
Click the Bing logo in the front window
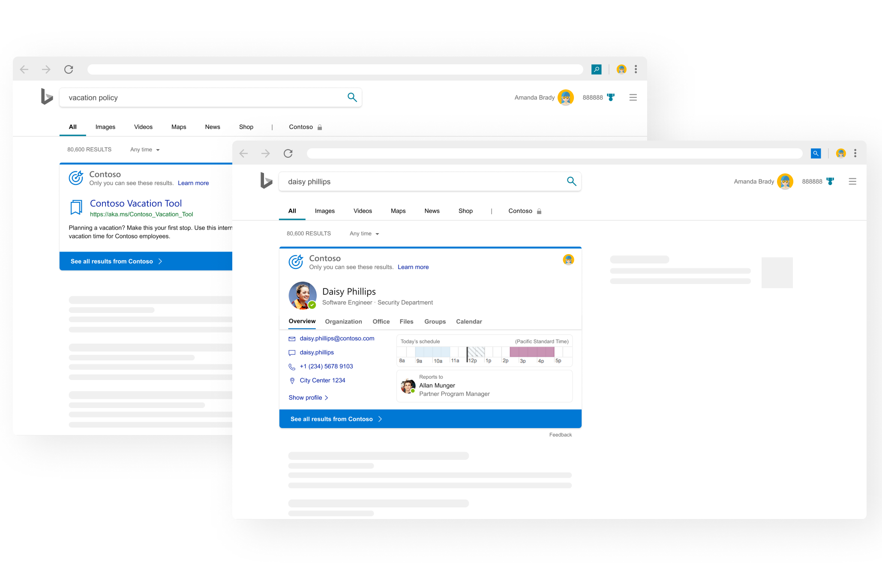266,180
